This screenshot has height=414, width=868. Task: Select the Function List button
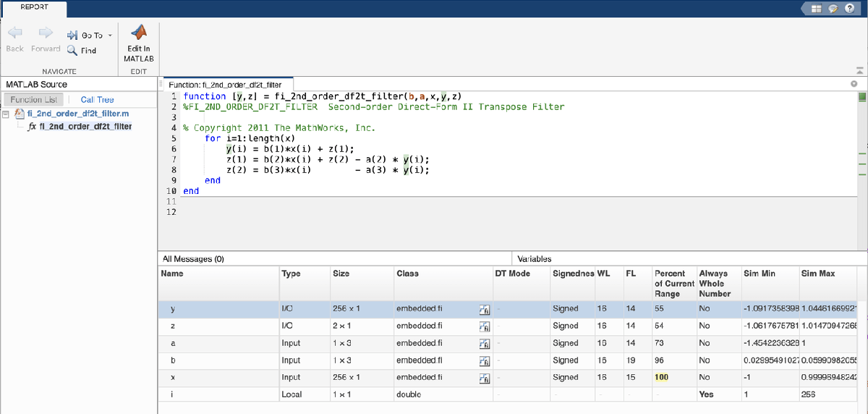34,100
